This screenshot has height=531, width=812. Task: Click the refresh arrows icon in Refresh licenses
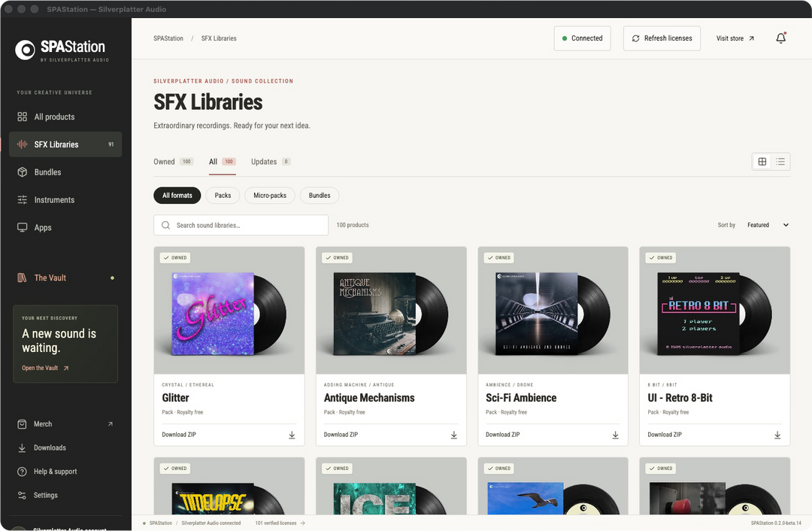point(635,38)
